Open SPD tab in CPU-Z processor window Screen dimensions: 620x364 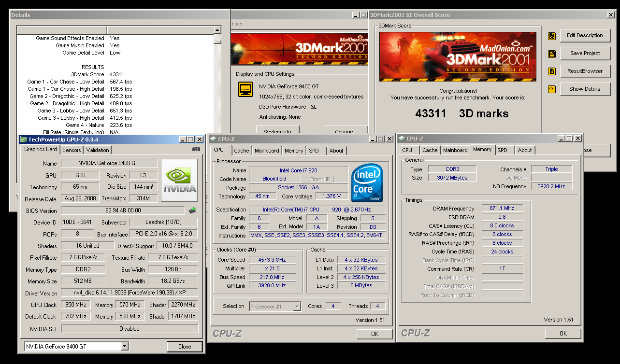[314, 151]
